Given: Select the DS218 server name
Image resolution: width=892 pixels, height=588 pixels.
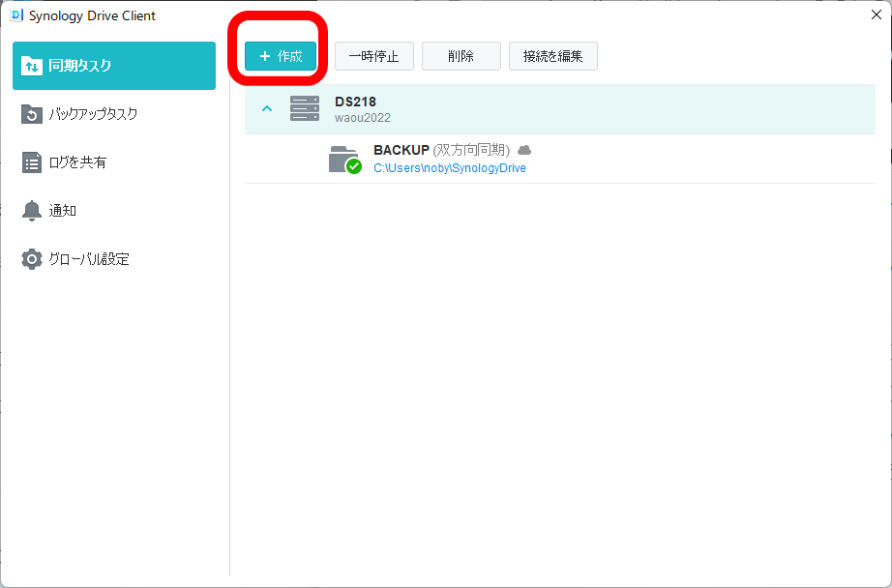Looking at the screenshot, I should click(x=355, y=102).
